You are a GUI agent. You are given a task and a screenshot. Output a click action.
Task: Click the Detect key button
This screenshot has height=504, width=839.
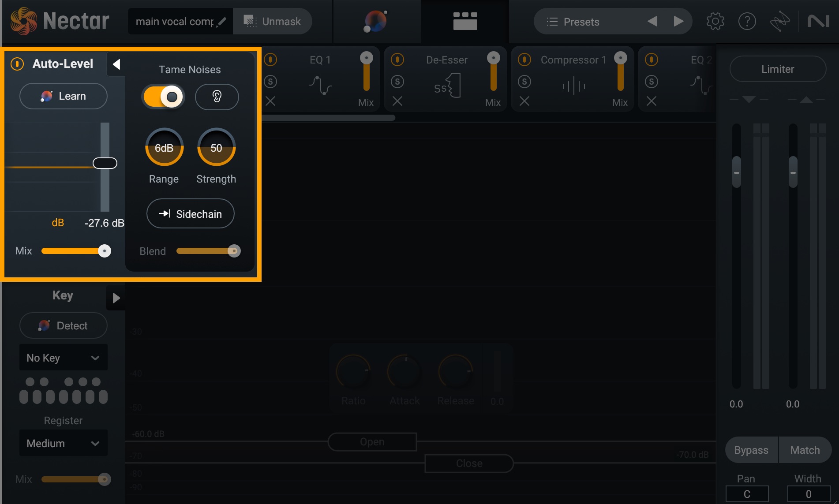point(63,325)
